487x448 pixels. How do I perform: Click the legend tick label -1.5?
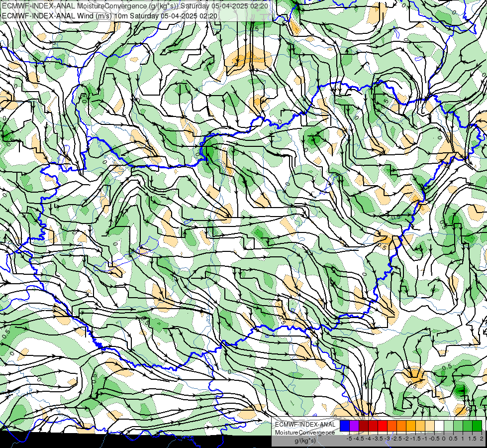[x=415, y=439]
